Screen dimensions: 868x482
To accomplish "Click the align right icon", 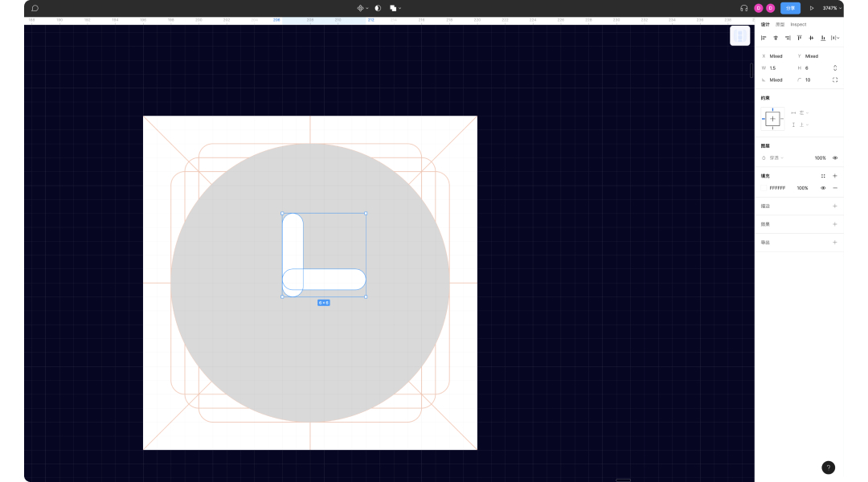I will point(788,38).
